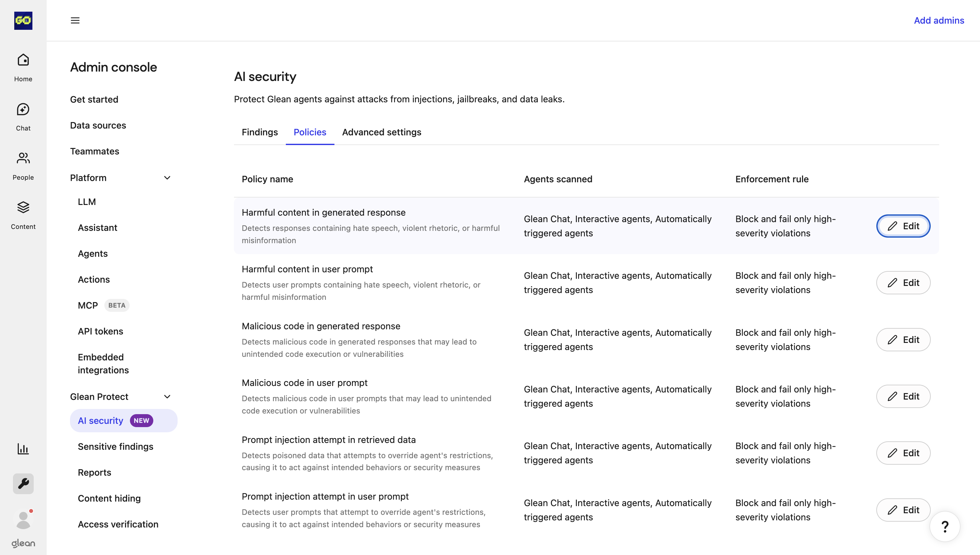The width and height of the screenshot is (980, 555).
Task: Open Sensitive findings in the sidebar
Action: [x=115, y=446]
